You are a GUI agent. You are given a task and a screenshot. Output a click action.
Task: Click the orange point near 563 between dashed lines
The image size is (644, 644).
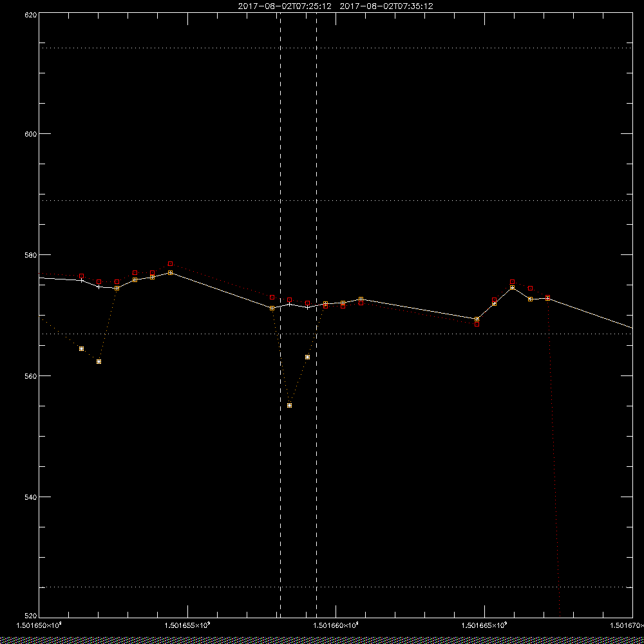pyautogui.click(x=308, y=357)
